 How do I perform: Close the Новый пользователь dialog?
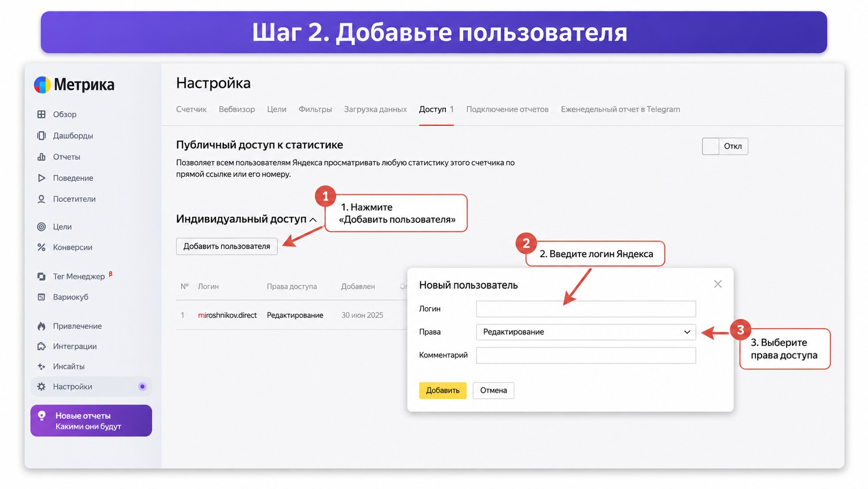717,284
